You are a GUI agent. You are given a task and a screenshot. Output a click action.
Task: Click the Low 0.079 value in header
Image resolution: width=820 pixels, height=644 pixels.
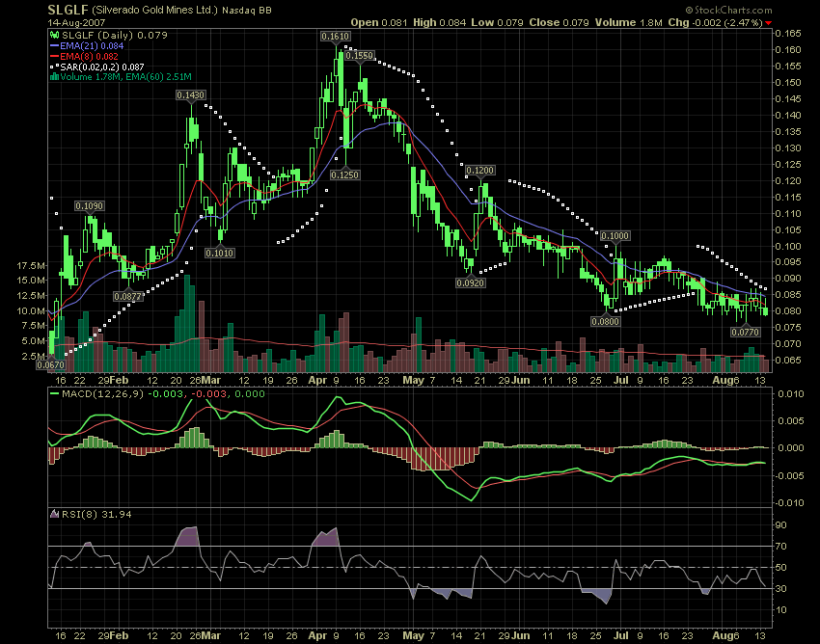coord(497,22)
